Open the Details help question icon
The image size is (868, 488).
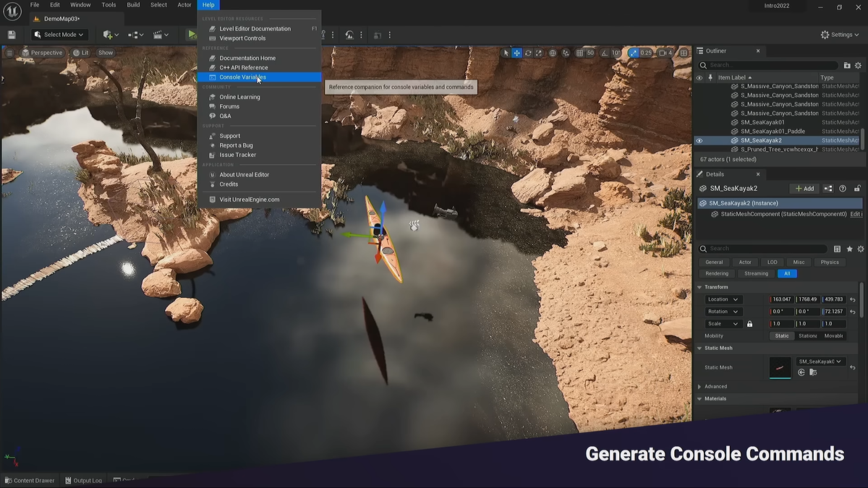click(843, 189)
